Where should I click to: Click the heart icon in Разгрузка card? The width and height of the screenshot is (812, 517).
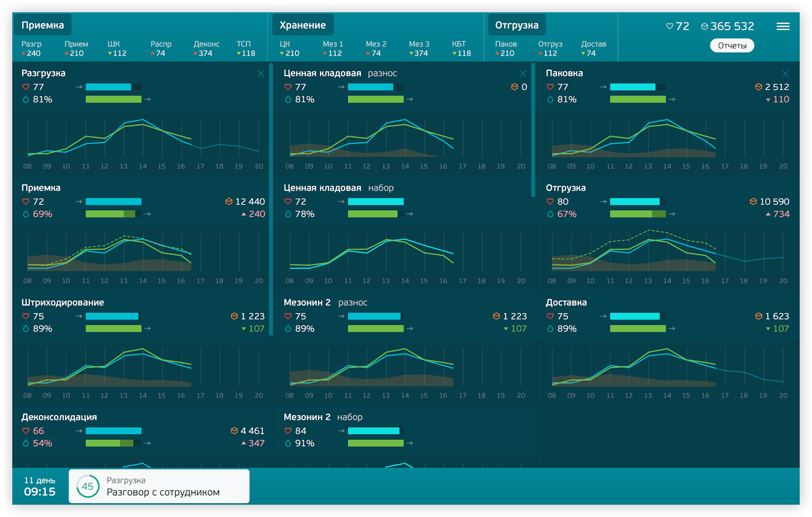pyautogui.click(x=26, y=87)
